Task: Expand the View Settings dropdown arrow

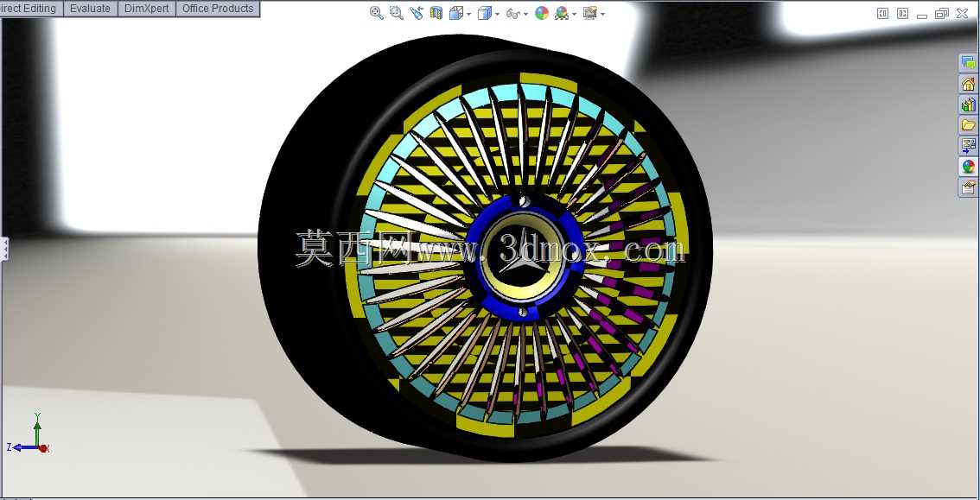Action: 602,14
